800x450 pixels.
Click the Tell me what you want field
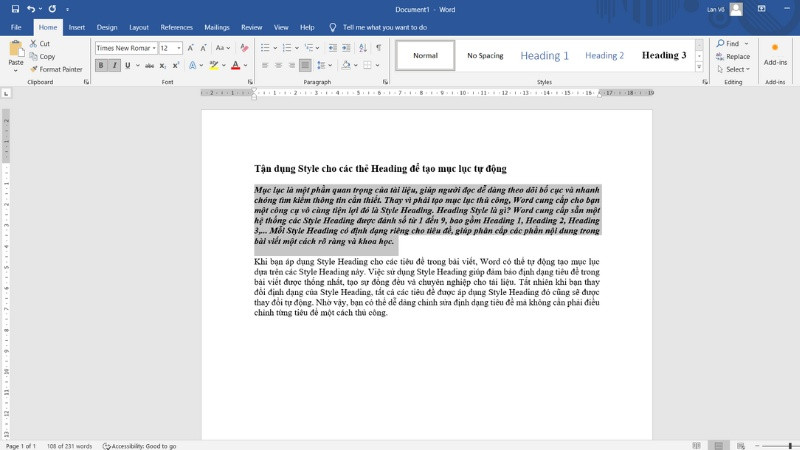click(384, 27)
